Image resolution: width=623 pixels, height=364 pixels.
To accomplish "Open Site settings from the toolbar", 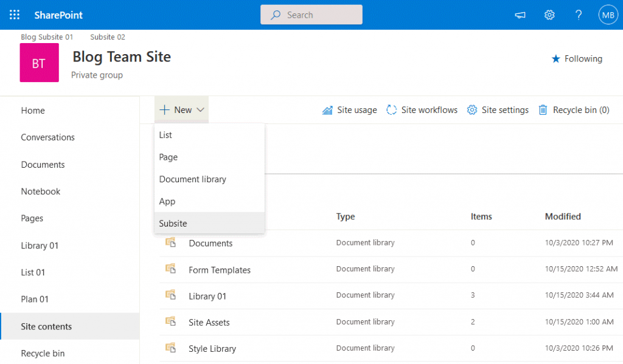I will coord(498,109).
